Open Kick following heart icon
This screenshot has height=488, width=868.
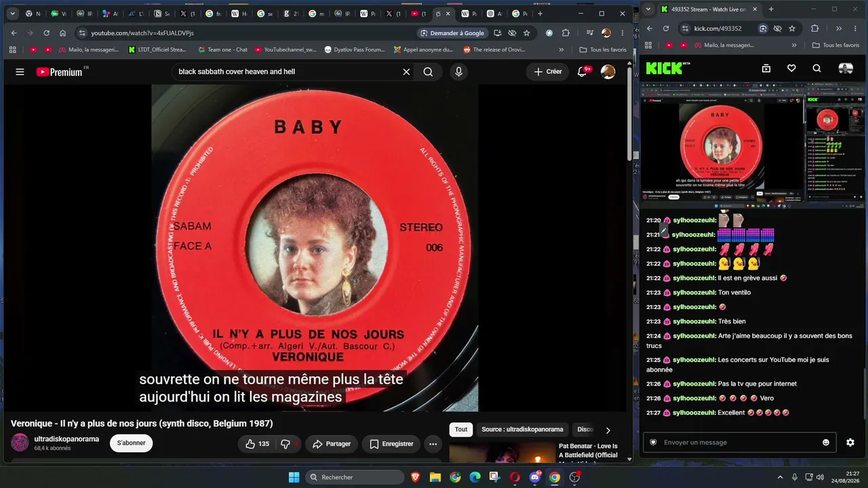click(x=791, y=68)
